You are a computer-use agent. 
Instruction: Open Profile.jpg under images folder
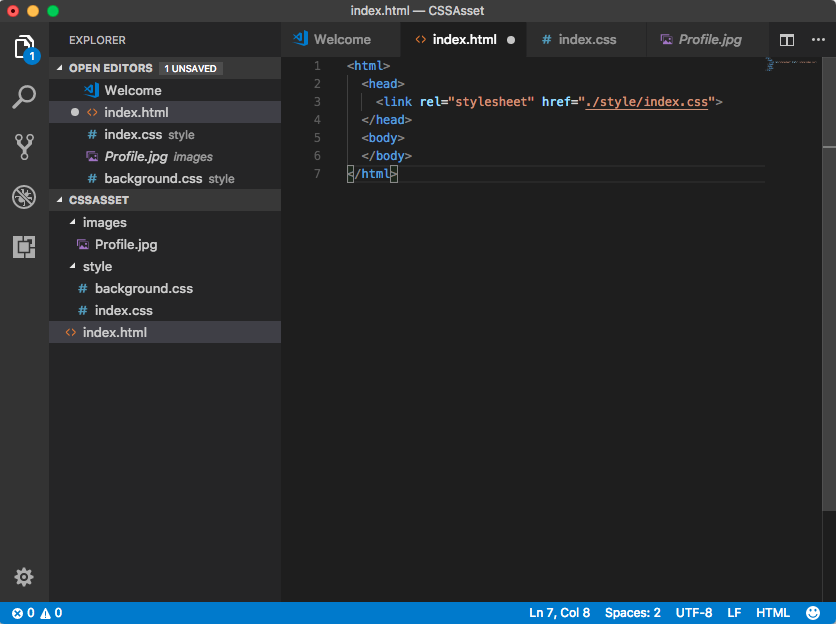tap(165, 244)
